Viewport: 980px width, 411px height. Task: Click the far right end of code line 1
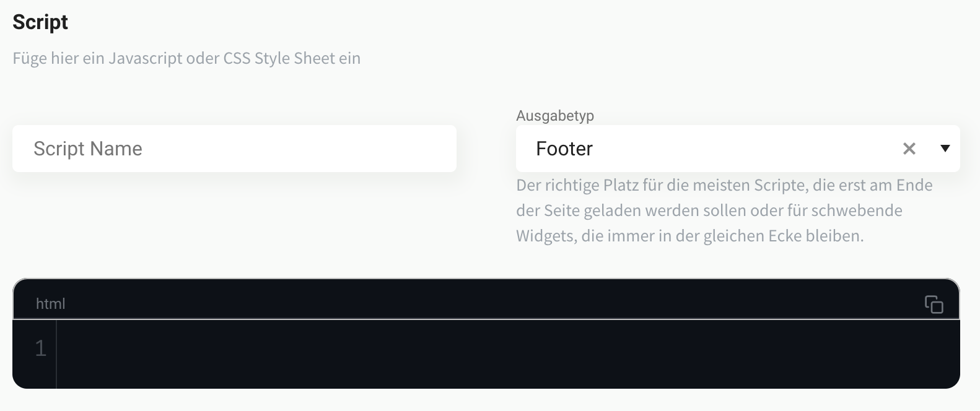click(948, 348)
